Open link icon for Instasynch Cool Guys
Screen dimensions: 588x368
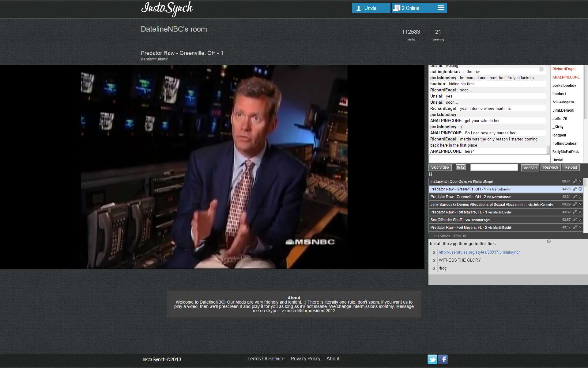[x=575, y=181]
